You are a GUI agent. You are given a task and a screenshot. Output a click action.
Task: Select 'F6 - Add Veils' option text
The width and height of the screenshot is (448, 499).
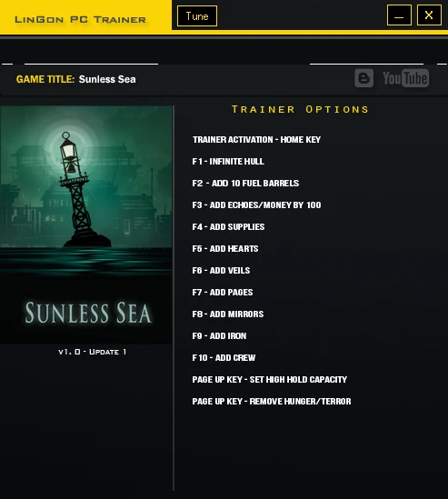(221, 271)
